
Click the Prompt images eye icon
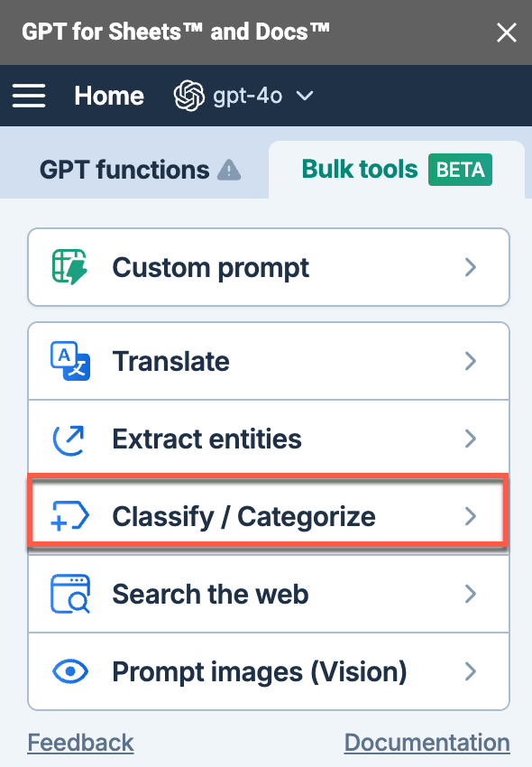(70, 671)
